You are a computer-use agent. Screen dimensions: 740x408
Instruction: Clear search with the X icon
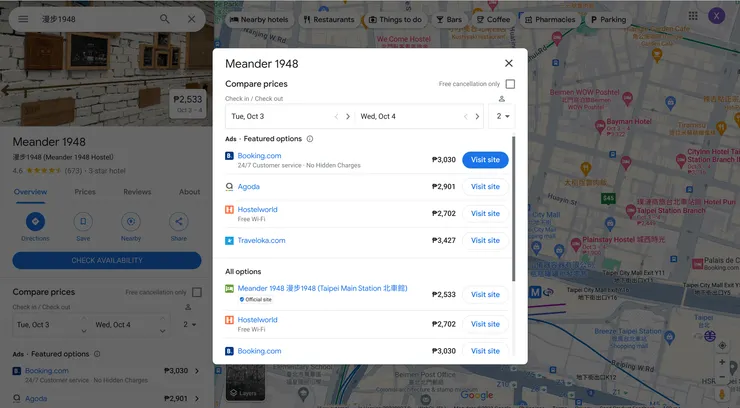(x=192, y=19)
